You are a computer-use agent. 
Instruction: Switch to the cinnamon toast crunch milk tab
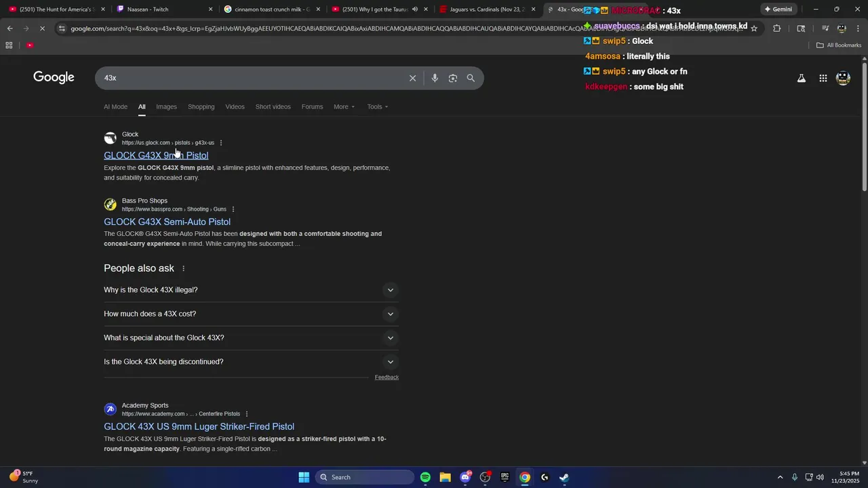tap(271, 9)
